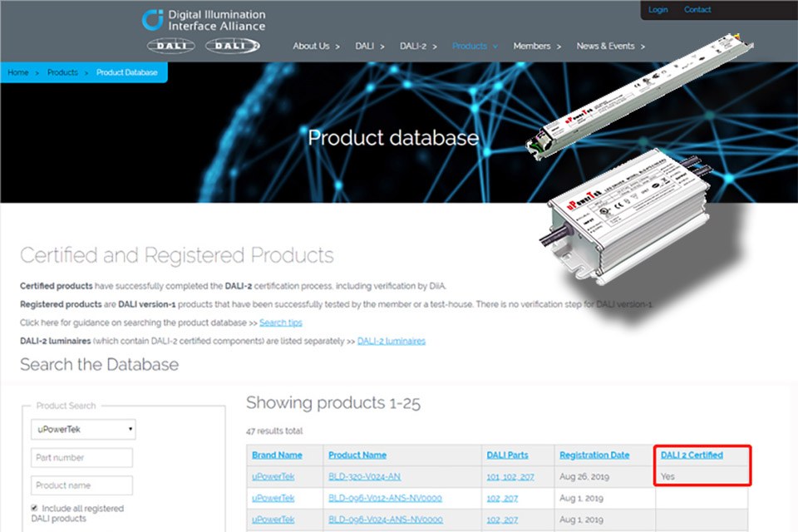
Task: Toggle the Registration Date column sort
Action: (594, 455)
